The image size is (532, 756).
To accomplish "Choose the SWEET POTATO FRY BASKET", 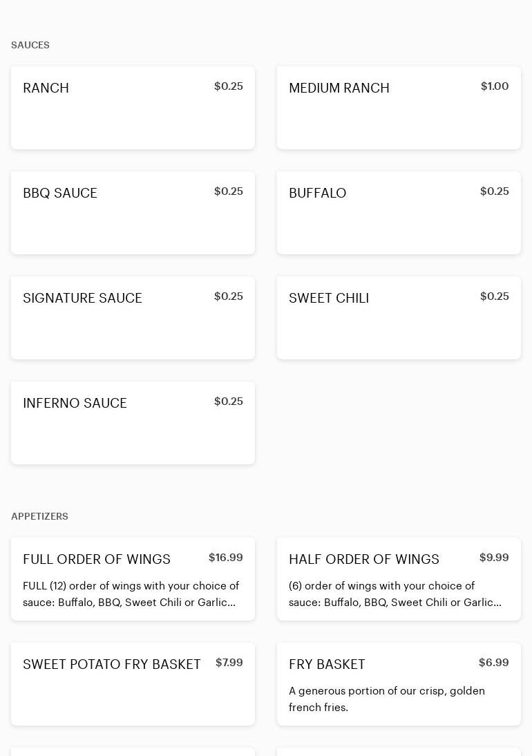I will click(112, 664).
